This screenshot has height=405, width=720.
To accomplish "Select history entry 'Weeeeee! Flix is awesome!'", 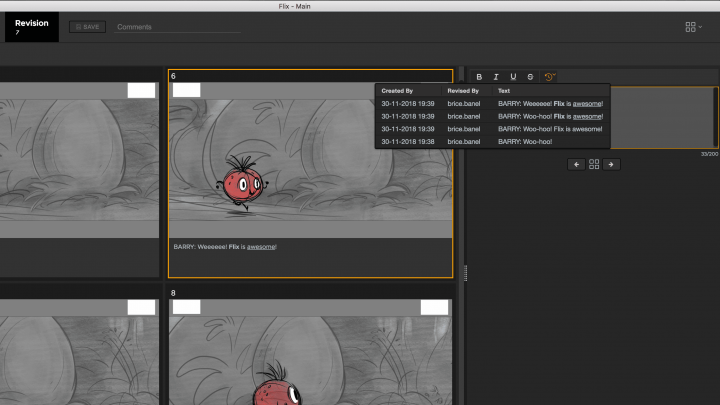I will point(492,104).
